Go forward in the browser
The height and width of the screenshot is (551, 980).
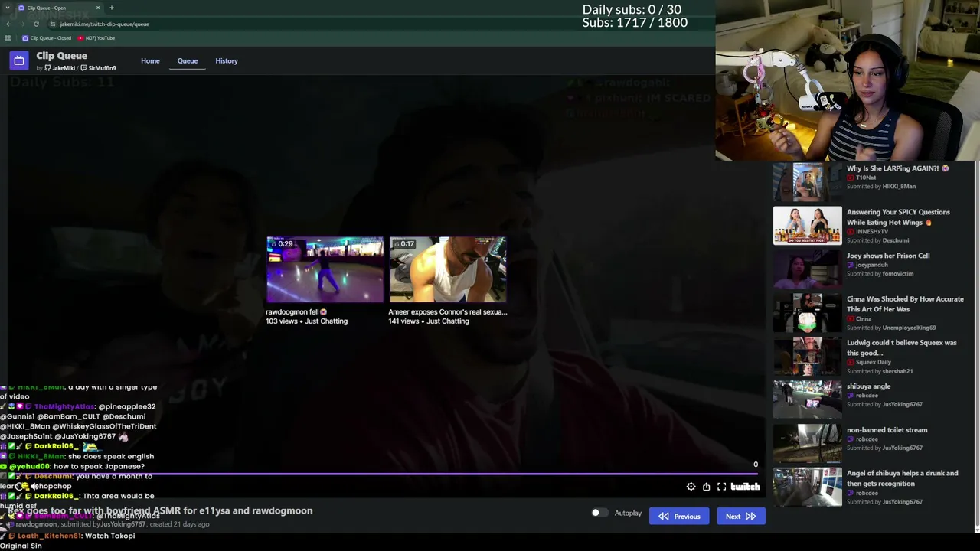(x=22, y=24)
